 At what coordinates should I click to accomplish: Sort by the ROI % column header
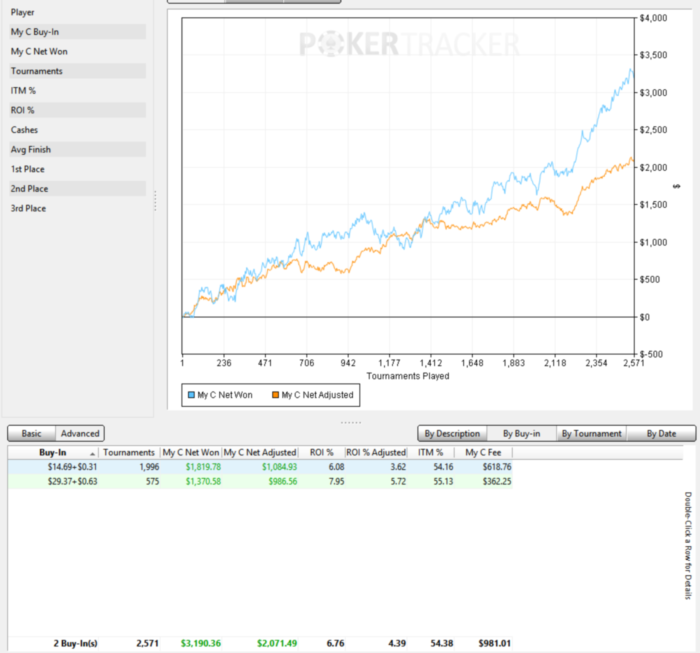pyautogui.click(x=321, y=453)
